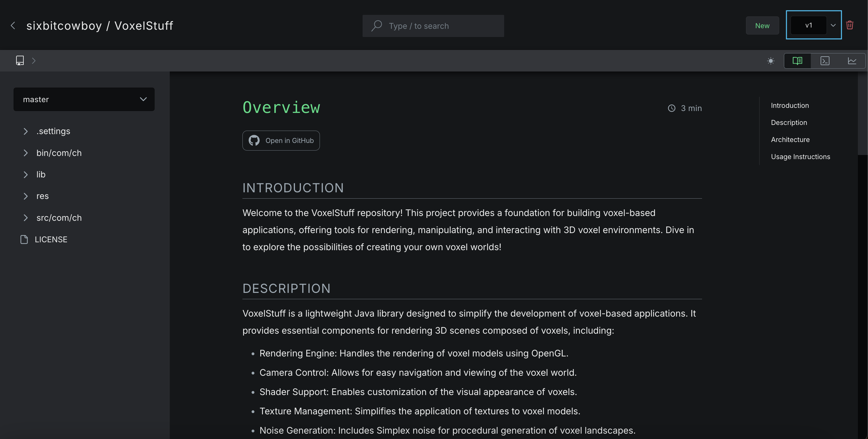Focus the Type / to search field
The width and height of the screenshot is (868, 439).
click(433, 26)
